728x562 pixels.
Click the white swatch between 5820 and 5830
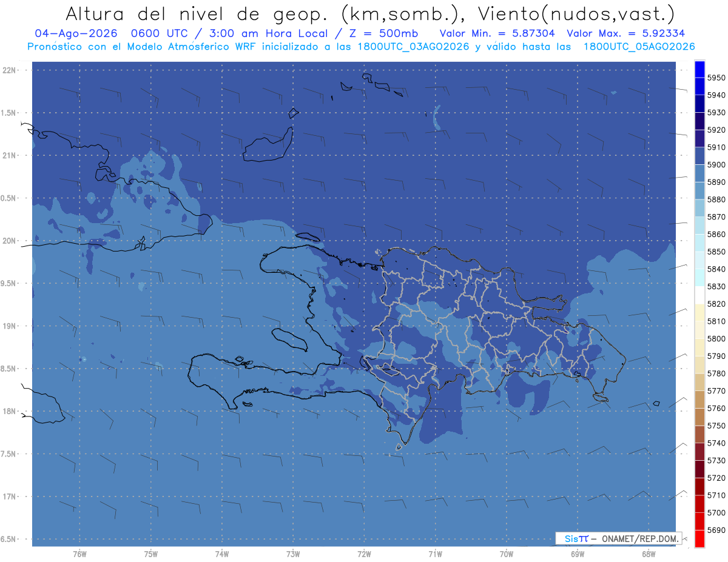coord(699,295)
